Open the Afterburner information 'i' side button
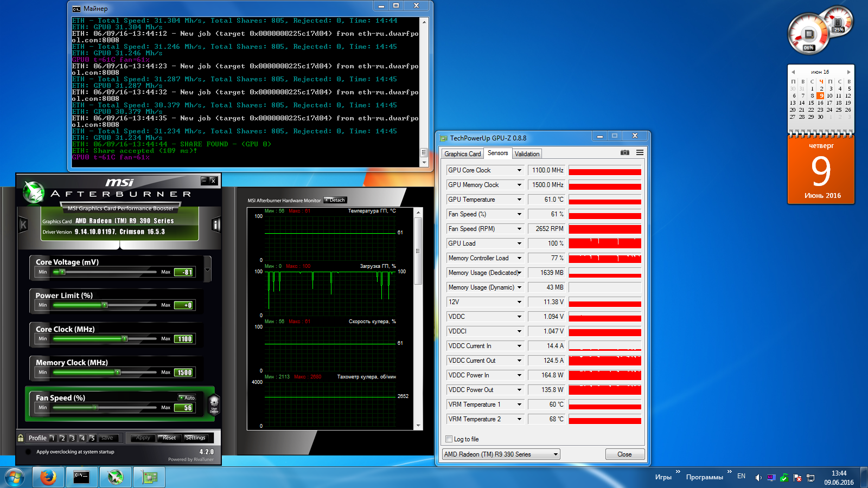 click(216, 224)
